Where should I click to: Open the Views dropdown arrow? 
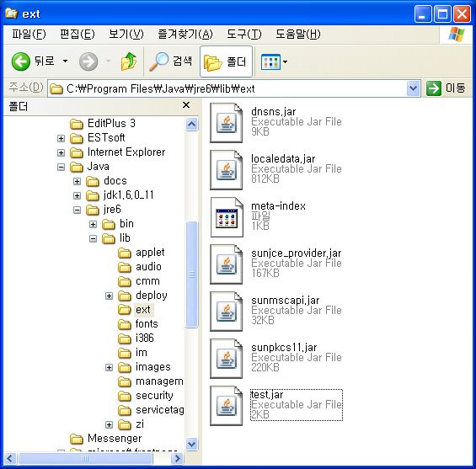pos(285,62)
